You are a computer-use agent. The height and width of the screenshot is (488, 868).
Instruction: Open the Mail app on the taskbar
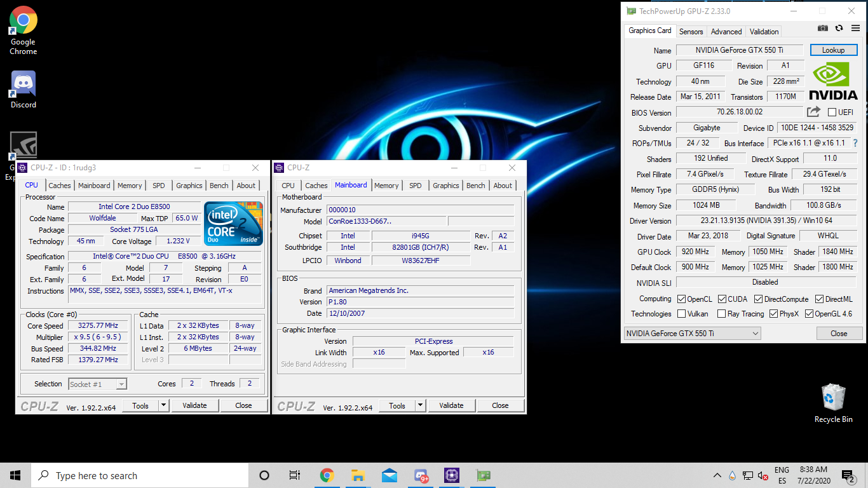pos(389,475)
